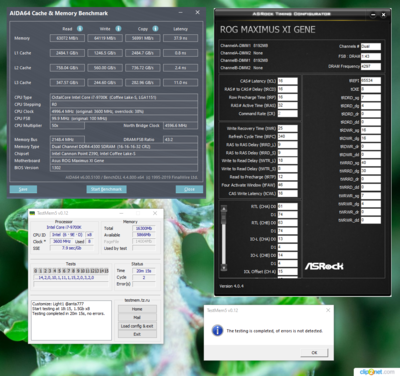Click the clip2net.com watermark link

(x=377, y=372)
